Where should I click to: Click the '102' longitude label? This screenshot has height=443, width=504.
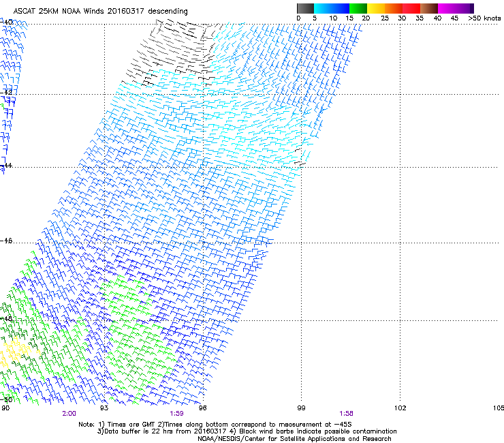[400, 408]
